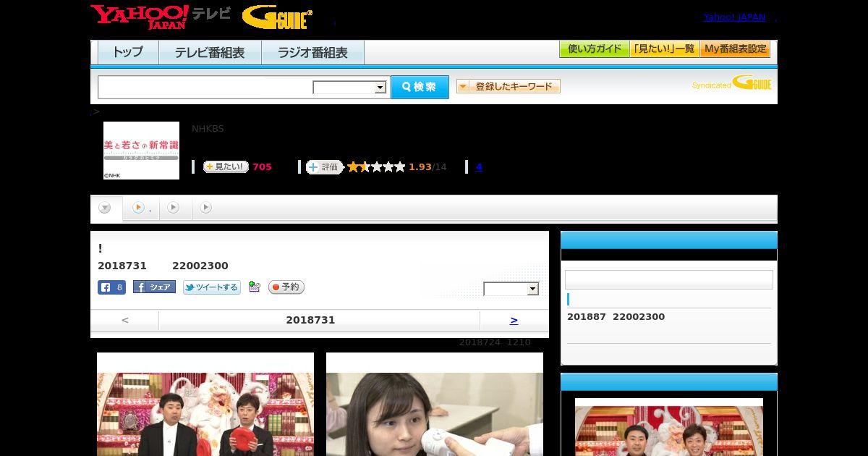Click the star rating bar
Image resolution: width=868 pixels, height=456 pixels.
(376, 167)
